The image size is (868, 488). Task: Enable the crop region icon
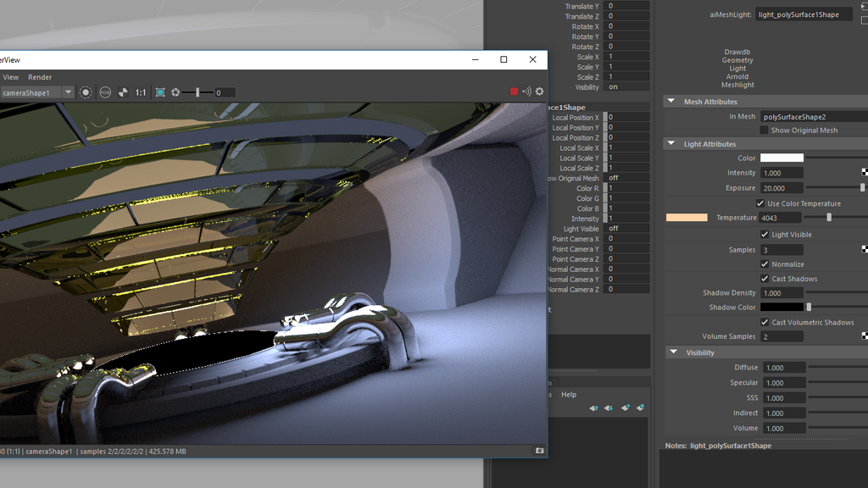[x=160, y=92]
